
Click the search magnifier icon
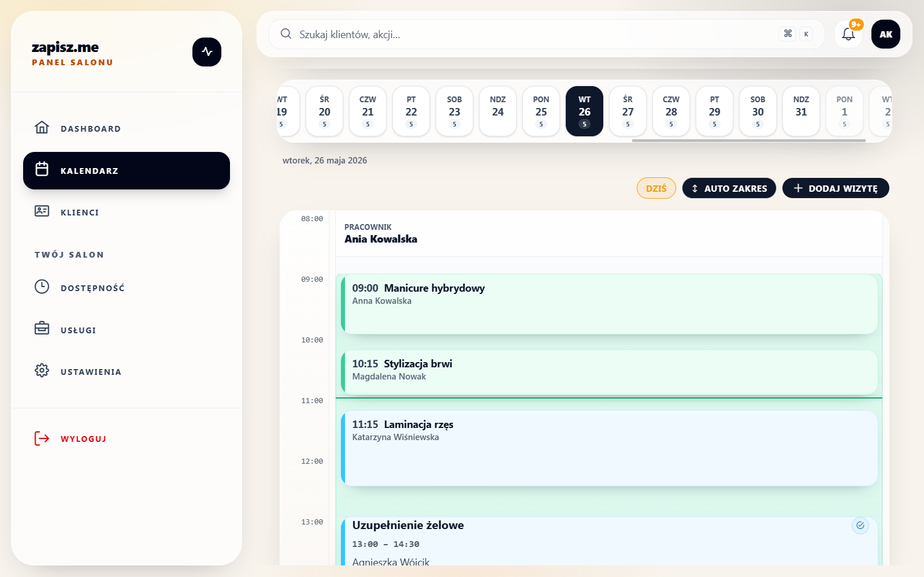click(286, 34)
